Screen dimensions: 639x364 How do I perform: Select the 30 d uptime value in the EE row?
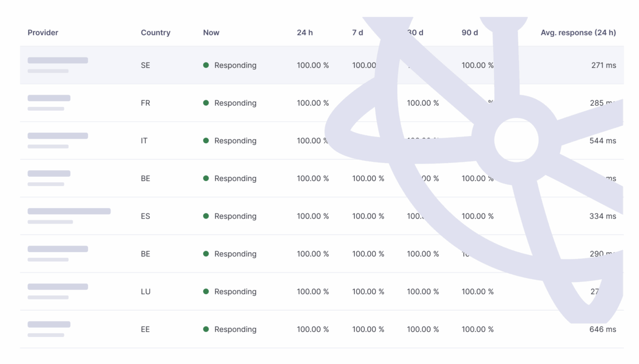423,329
